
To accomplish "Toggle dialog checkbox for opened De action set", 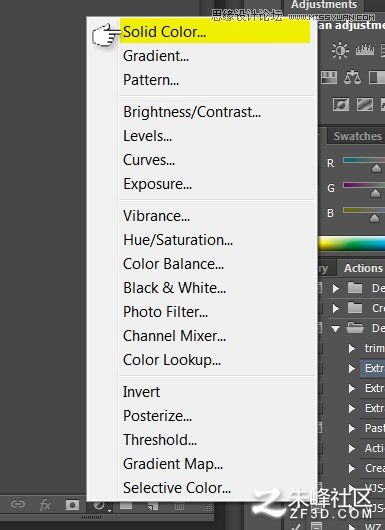I will click(319, 328).
